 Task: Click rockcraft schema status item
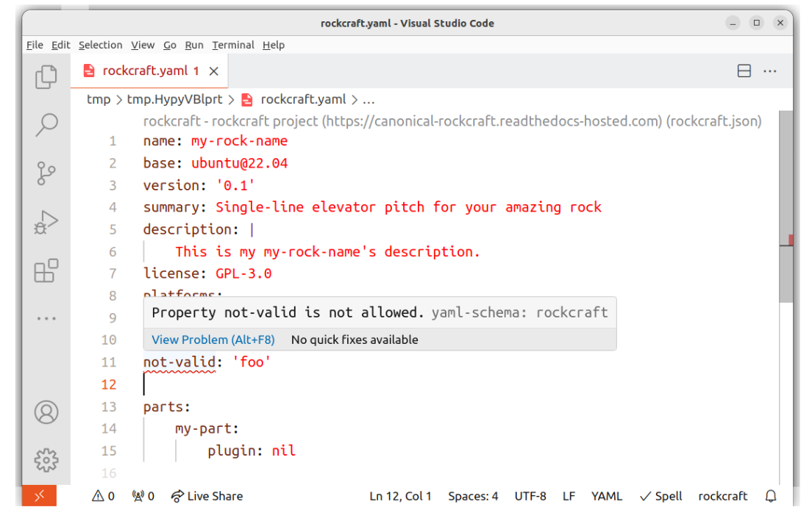722,496
